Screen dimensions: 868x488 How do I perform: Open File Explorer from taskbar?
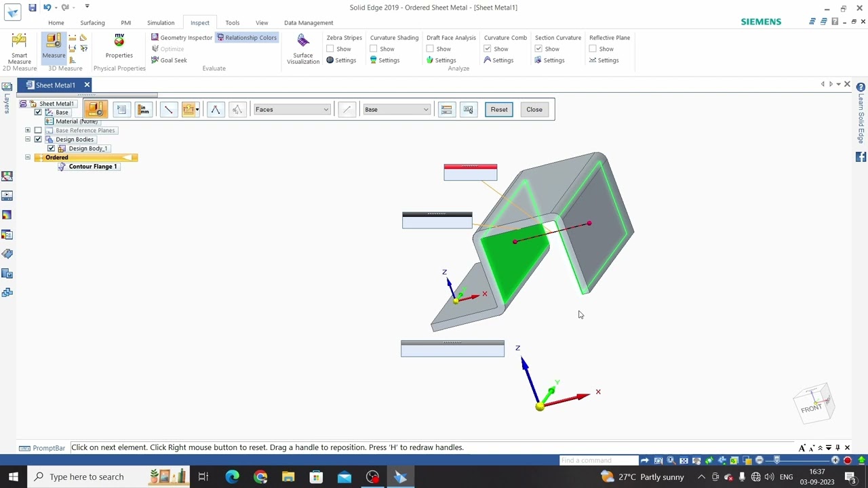click(288, 476)
